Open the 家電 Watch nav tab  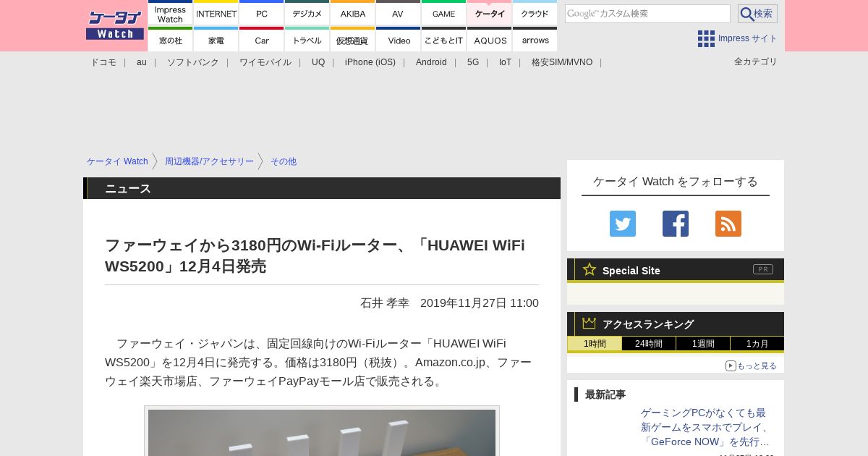point(216,40)
